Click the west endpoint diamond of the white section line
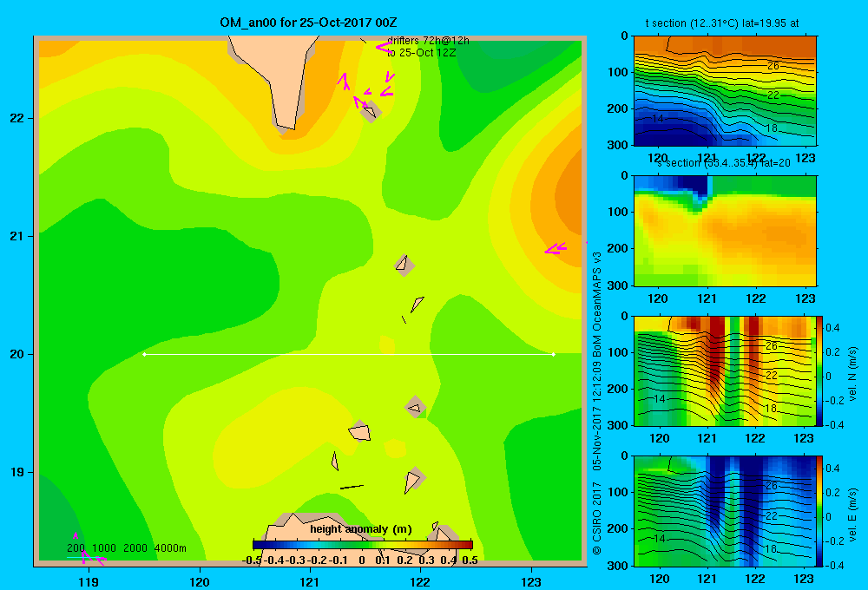868x590 pixels. click(x=144, y=354)
